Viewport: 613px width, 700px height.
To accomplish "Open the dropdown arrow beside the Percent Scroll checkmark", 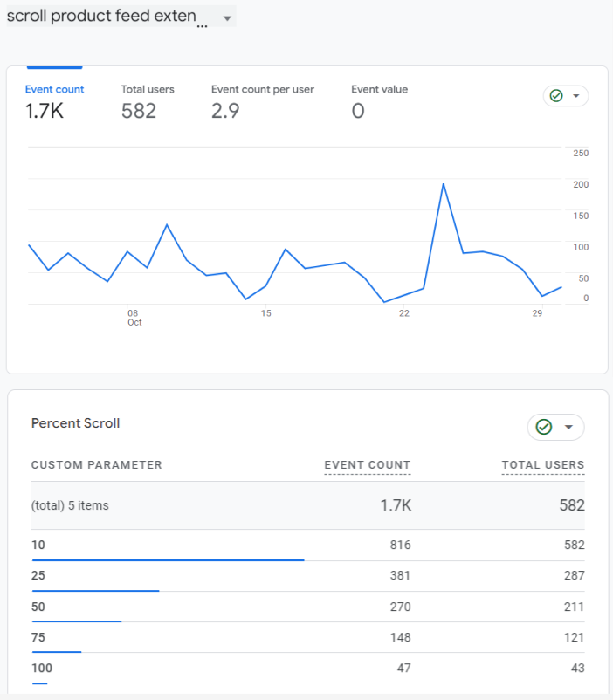I will click(x=568, y=427).
